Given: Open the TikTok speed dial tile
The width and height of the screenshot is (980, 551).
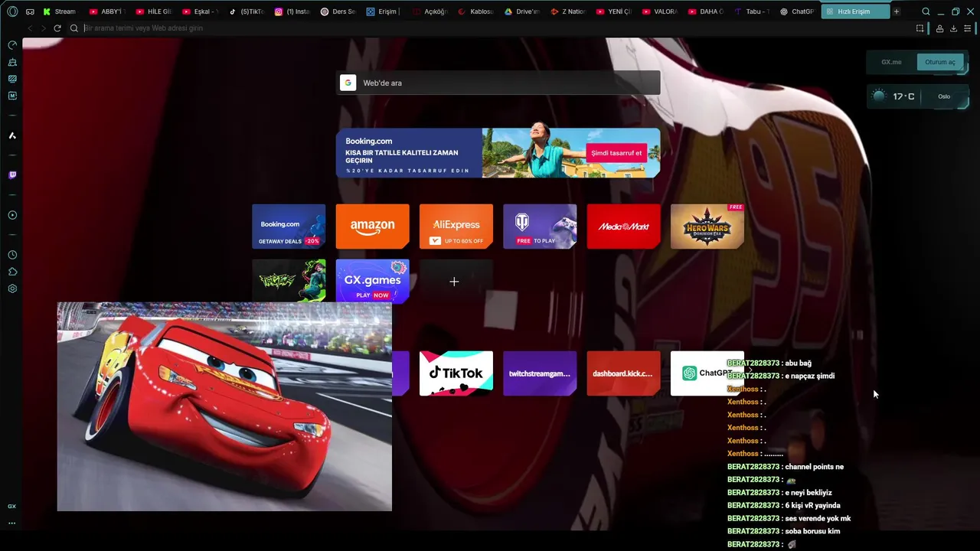Looking at the screenshot, I should [456, 373].
